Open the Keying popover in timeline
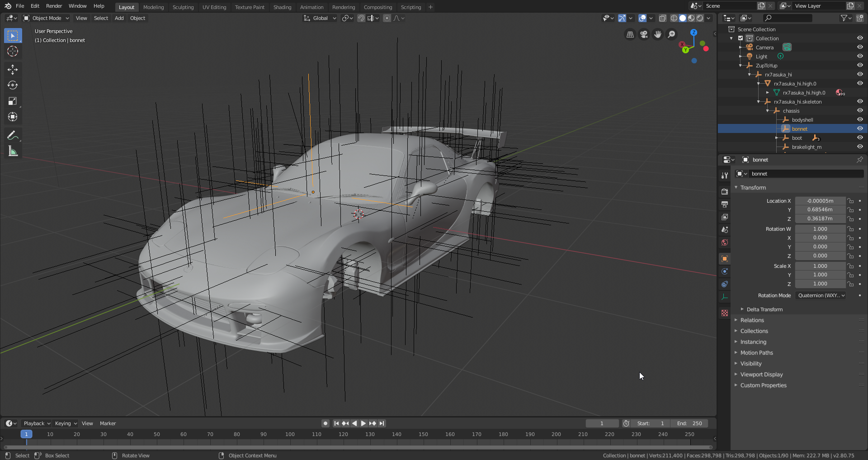The height and width of the screenshot is (460, 868). pos(66,423)
